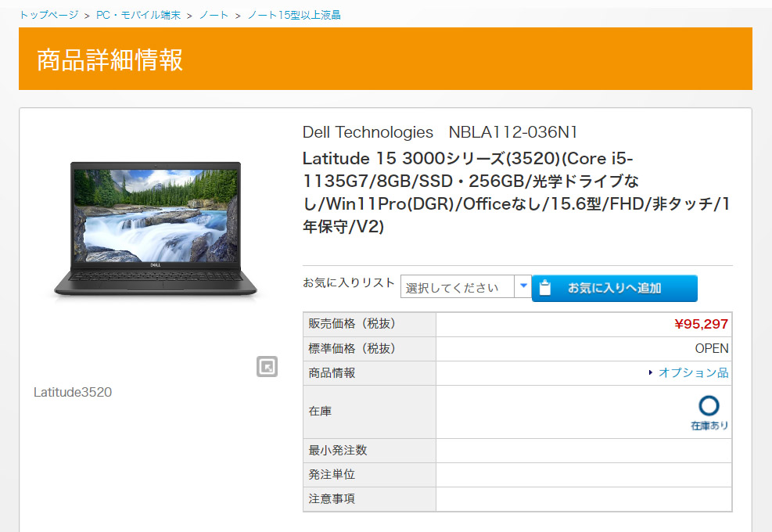Open the ノート breadcrumb link

(x=214, y=16)
